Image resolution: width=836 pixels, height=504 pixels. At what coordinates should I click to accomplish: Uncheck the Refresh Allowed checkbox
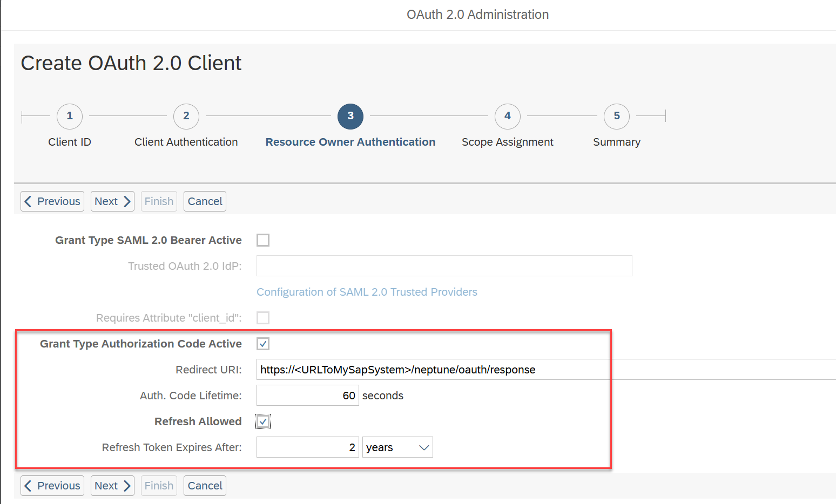click(x=263, y=421)
